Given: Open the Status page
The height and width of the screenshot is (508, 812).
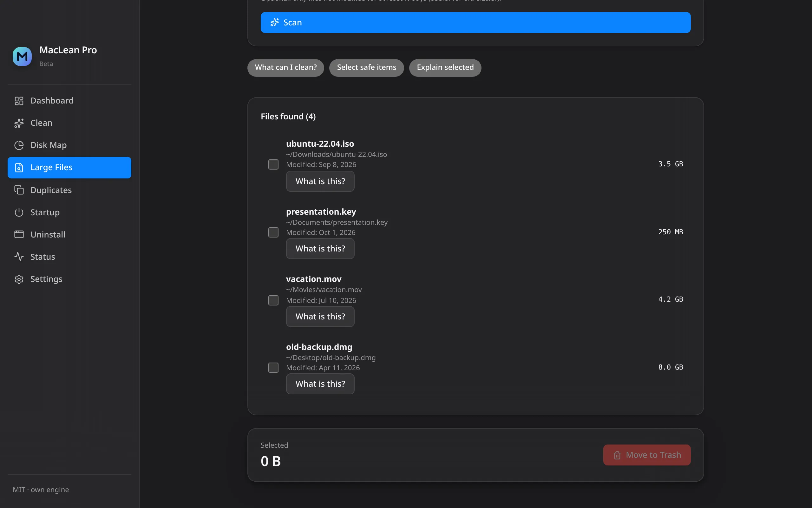Looking at the screenshot, I should pyautogui.click(x=69, y=257).
